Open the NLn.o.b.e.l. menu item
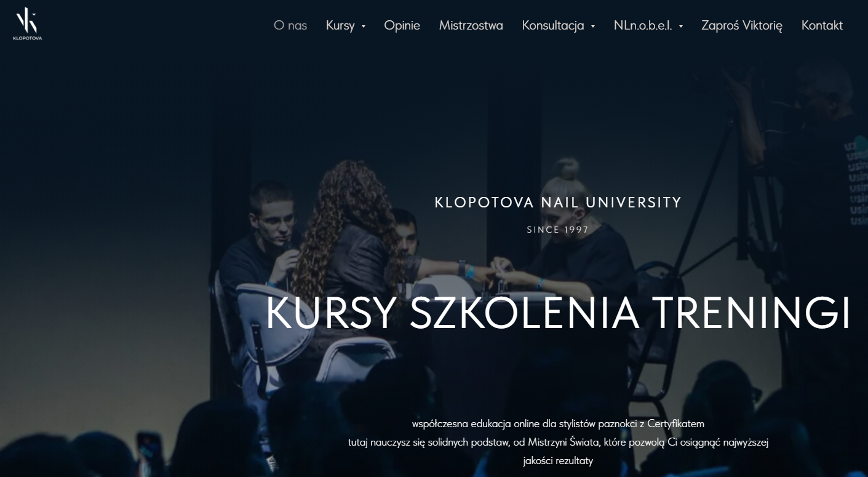868x477 pixels. coord(643,25)
